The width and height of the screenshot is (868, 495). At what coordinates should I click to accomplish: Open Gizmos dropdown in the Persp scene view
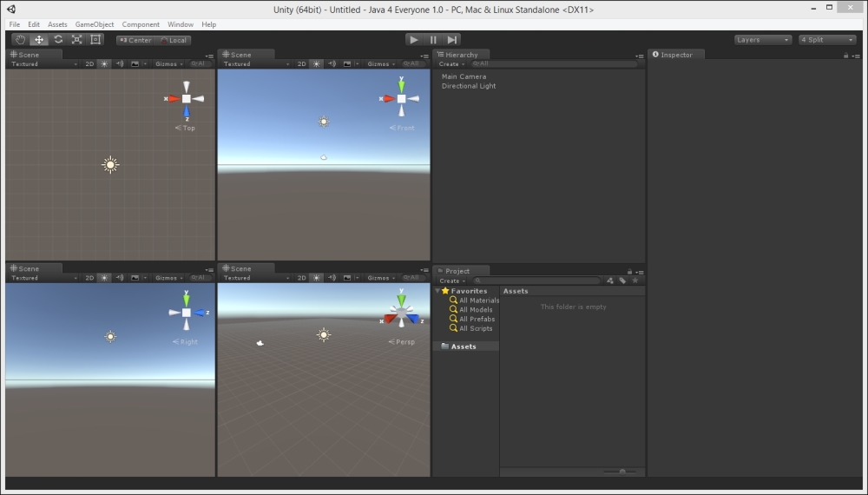381,278
